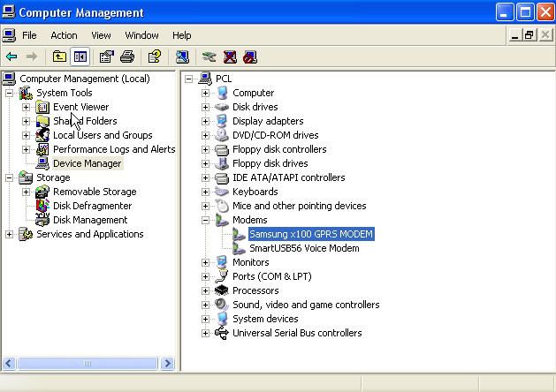
Task: Click the Up one level folder icon
Action: (59, 57)
